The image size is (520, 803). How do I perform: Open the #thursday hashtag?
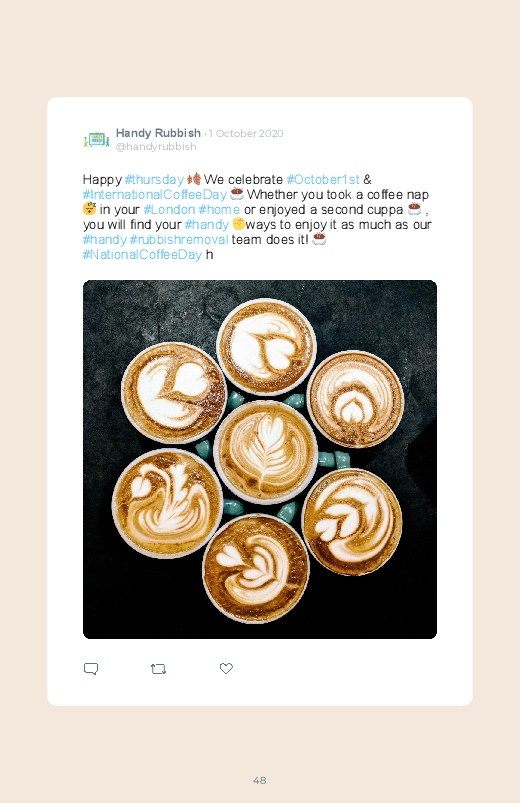[x=154, y=180]
